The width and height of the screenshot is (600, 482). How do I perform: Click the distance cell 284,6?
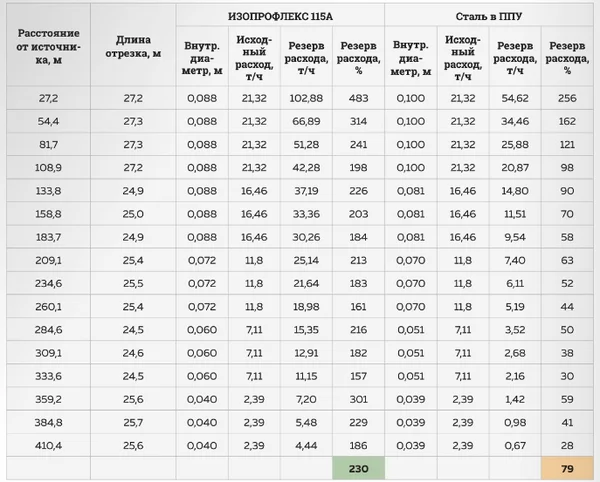[48, 330]
